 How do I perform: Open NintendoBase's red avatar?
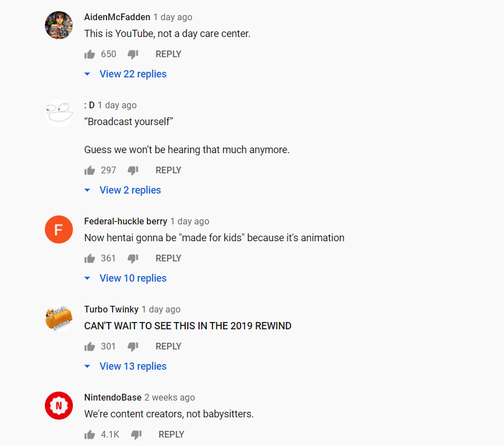click(59, 406)
